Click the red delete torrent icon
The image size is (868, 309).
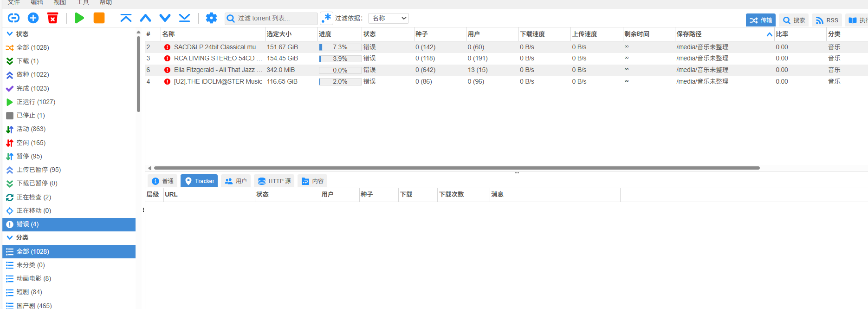(x=53, y=18)
